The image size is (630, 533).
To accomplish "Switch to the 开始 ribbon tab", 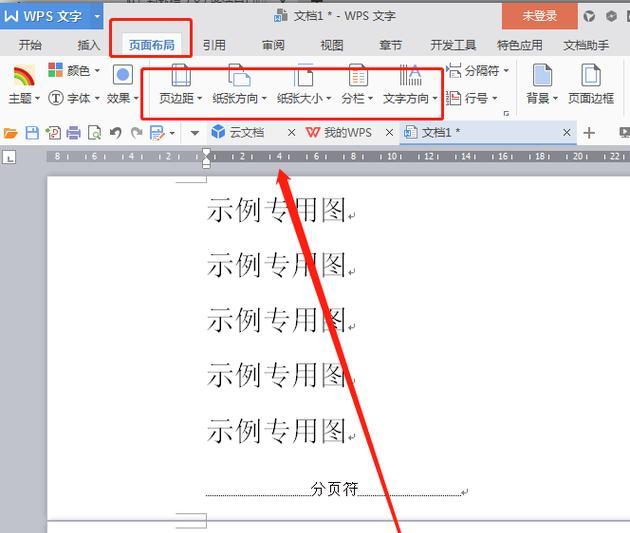I will click(30, 45).
